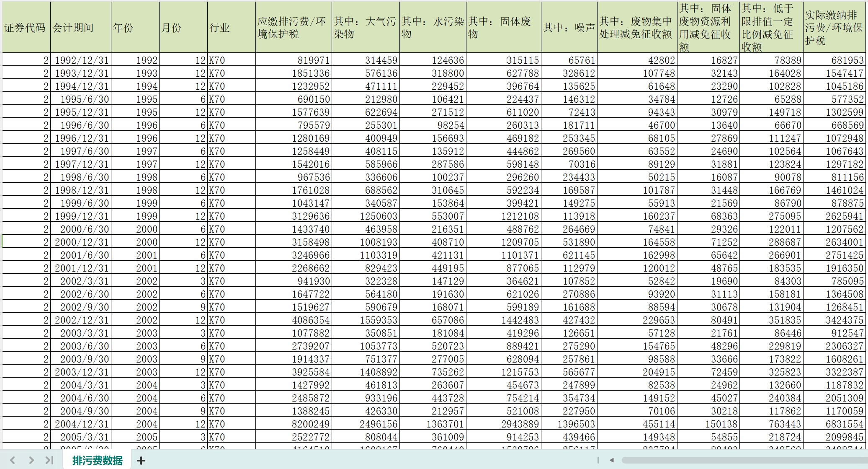
Task: Click the horizontal scroll left arrow
Action: click(x=612, y=460)
